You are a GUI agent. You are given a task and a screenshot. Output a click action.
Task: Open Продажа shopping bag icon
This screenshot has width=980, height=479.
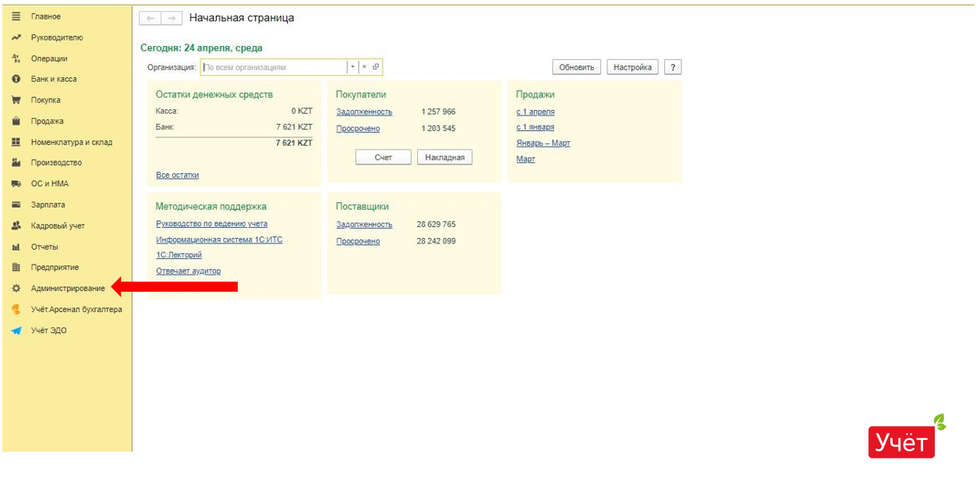[x=16, y=122]
